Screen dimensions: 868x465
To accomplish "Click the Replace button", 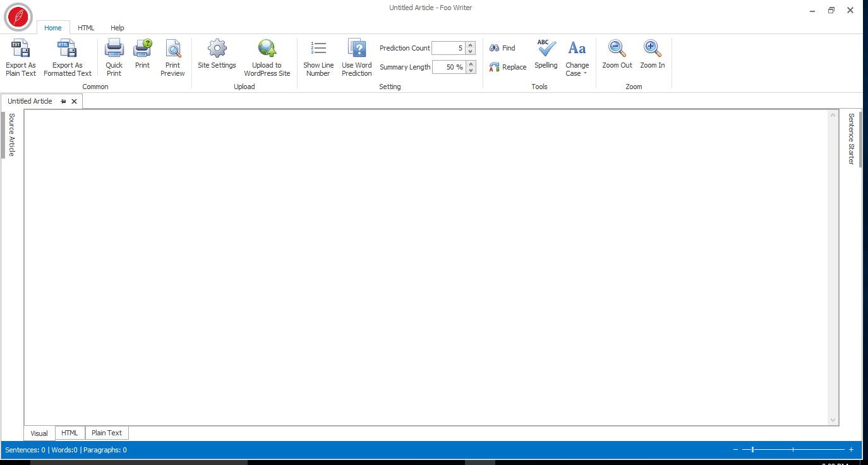I will coord(507,66).
